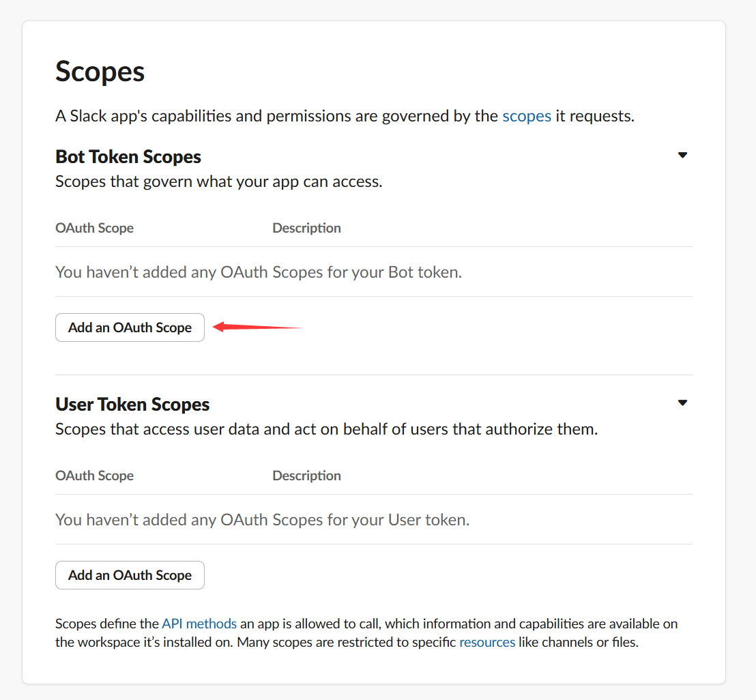Add an OAuth Scope for User token

click(x=130, y=575)
